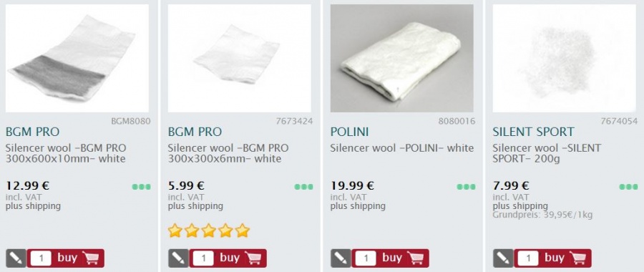Click the pencil icon for item 7673424
This screenshot has width=644, height=272.
[x=178, y=258]
